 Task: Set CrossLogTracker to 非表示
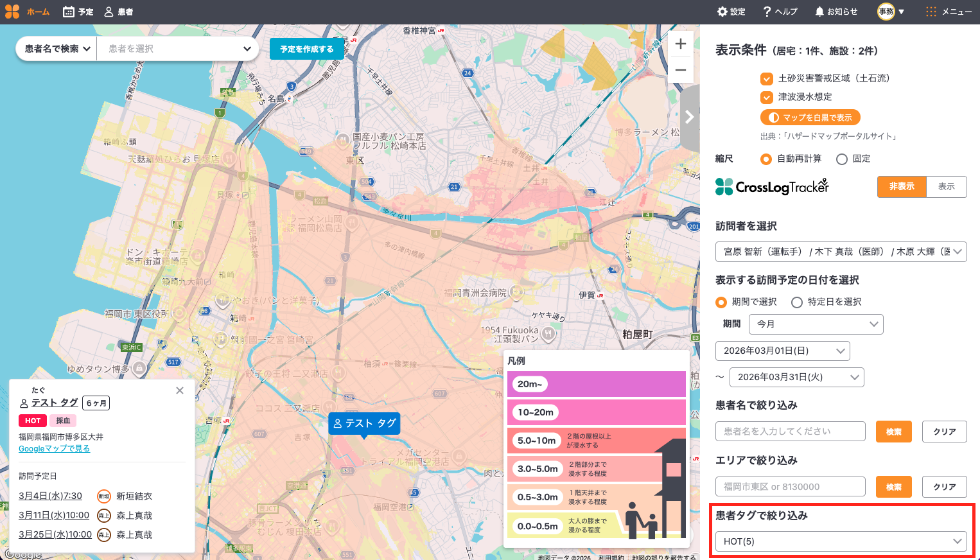(902, 186)
